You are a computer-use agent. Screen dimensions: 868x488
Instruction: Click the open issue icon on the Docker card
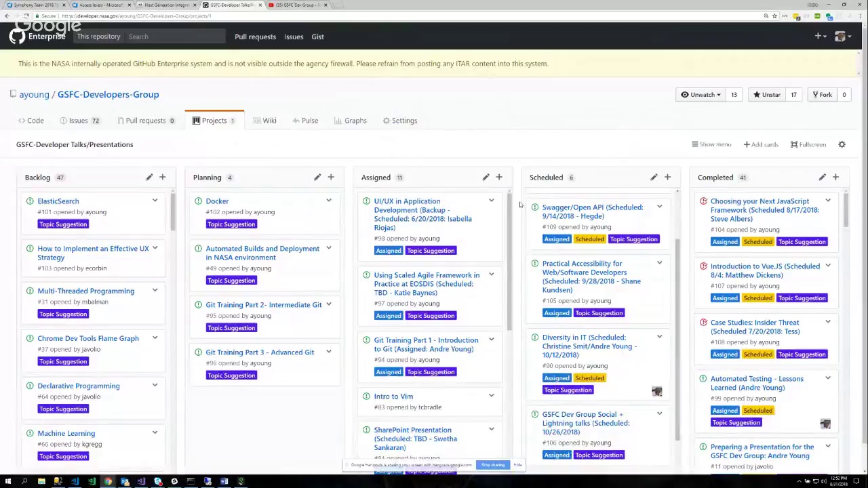(198, 201)
